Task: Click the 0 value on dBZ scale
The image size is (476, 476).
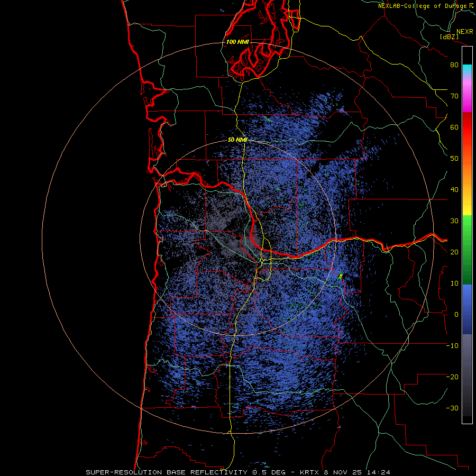Action: click(x=456, y=315)
